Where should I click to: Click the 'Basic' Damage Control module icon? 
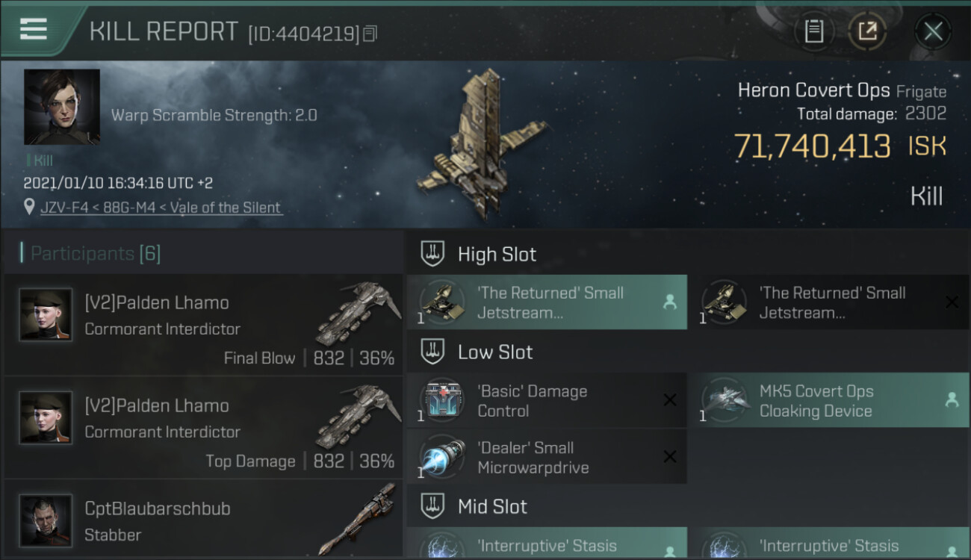click(x=442, y=400)
